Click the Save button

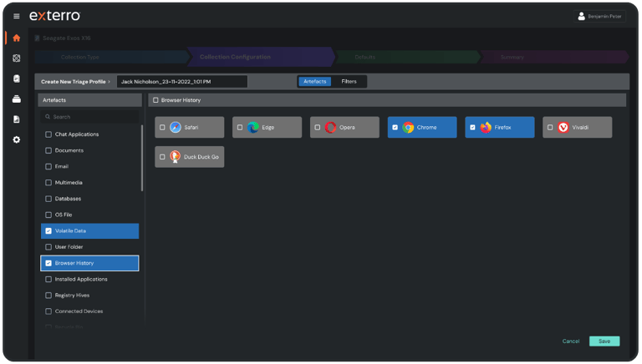[604, 341]
